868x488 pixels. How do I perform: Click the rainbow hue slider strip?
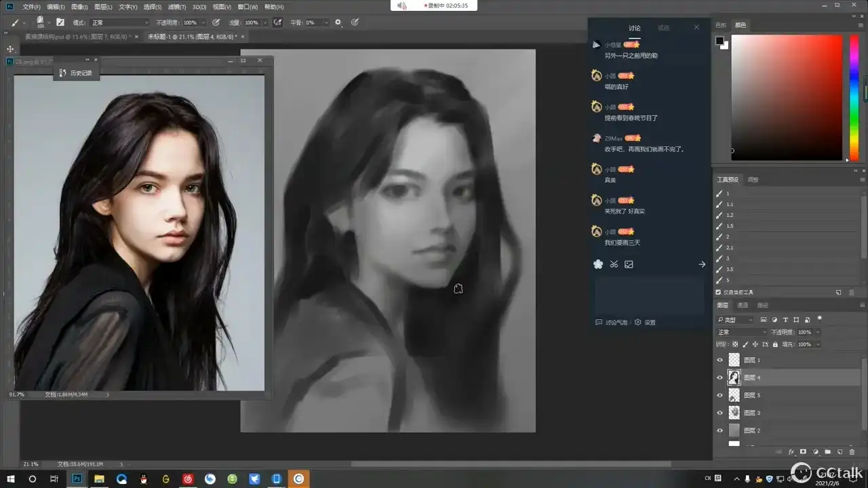853,97
